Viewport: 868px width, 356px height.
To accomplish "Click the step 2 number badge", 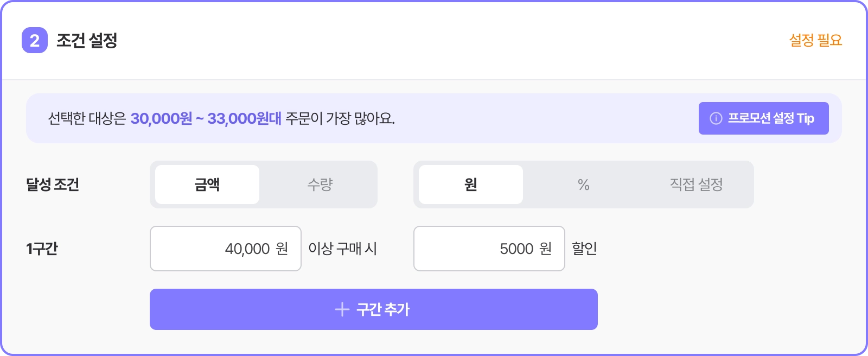I will (34, 40).
